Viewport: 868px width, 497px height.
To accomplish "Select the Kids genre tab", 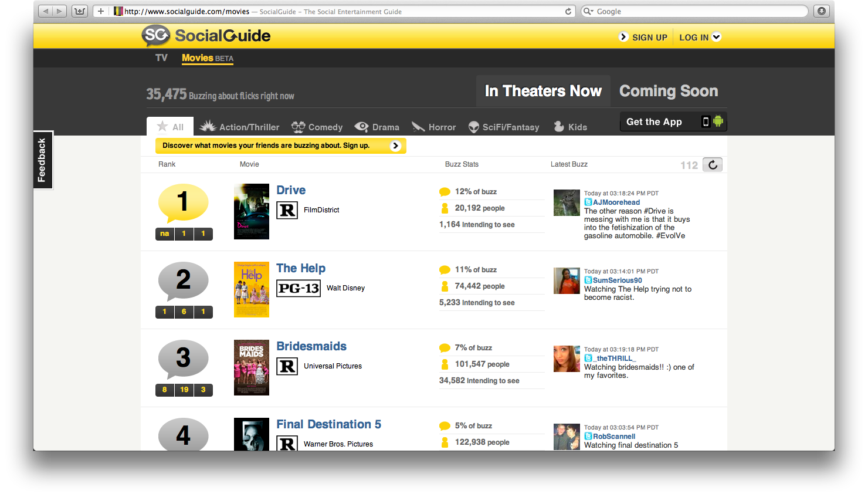I will 570,127.
